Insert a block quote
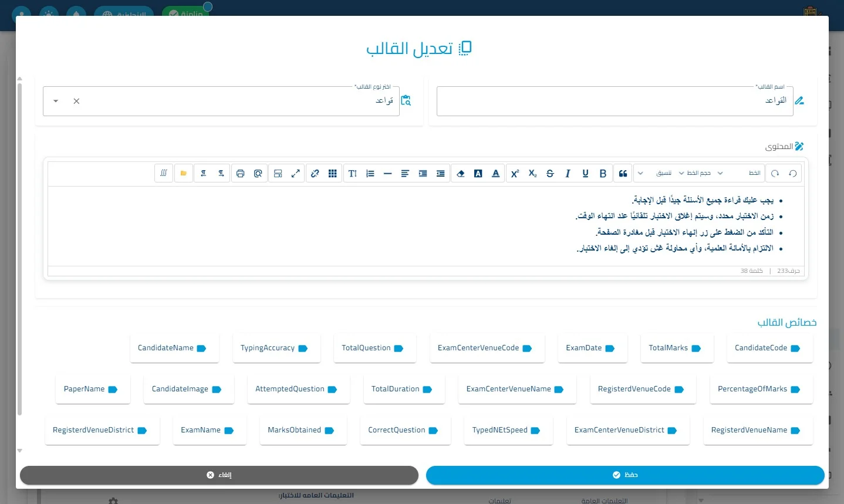 click(623, 174)
